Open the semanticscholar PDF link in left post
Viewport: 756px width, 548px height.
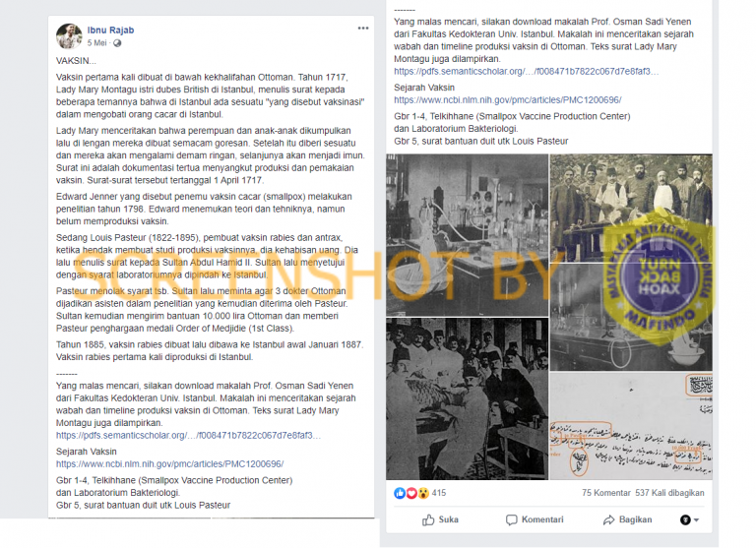point(188,435)
